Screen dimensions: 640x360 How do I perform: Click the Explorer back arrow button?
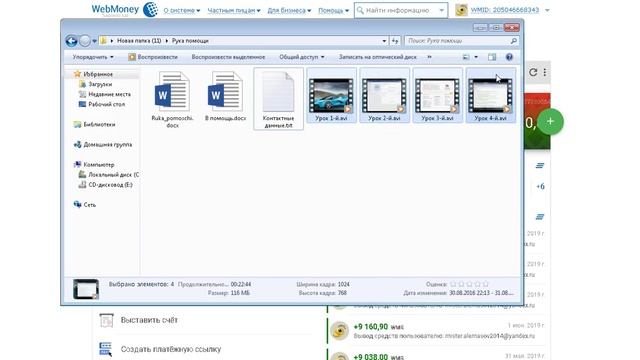[x=71, y=41]
